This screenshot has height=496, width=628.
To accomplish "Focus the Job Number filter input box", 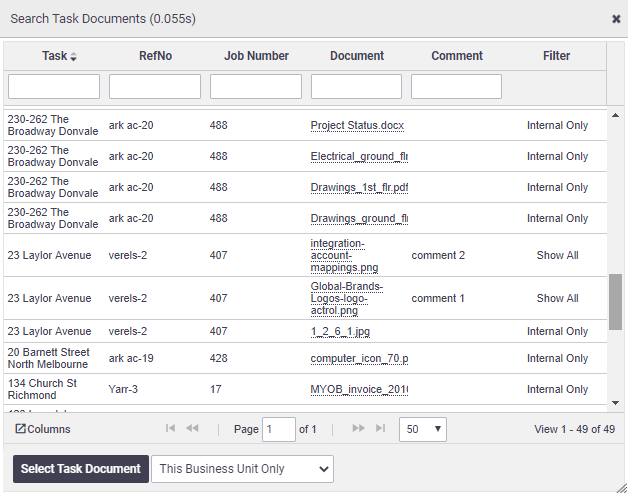I will [256, 86].
